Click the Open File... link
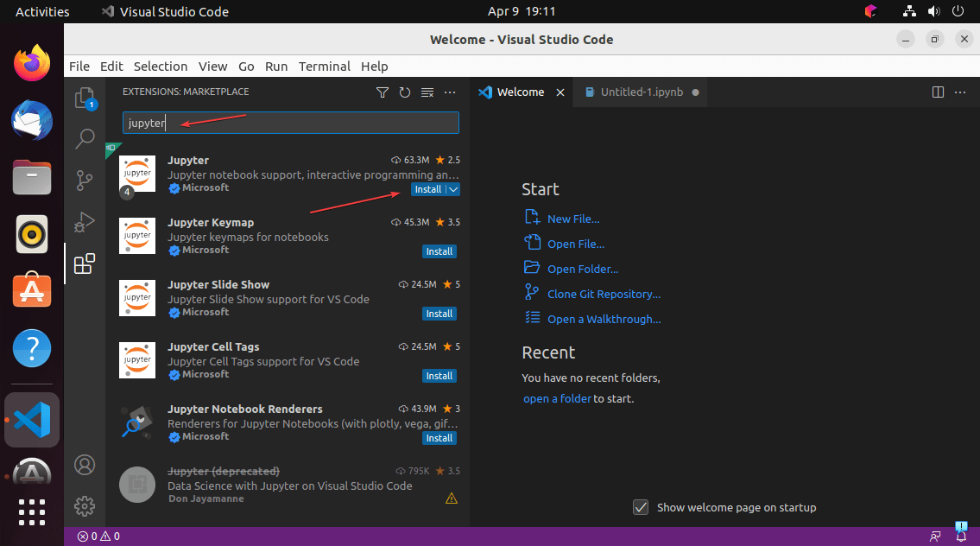 (x=576, y=244)
